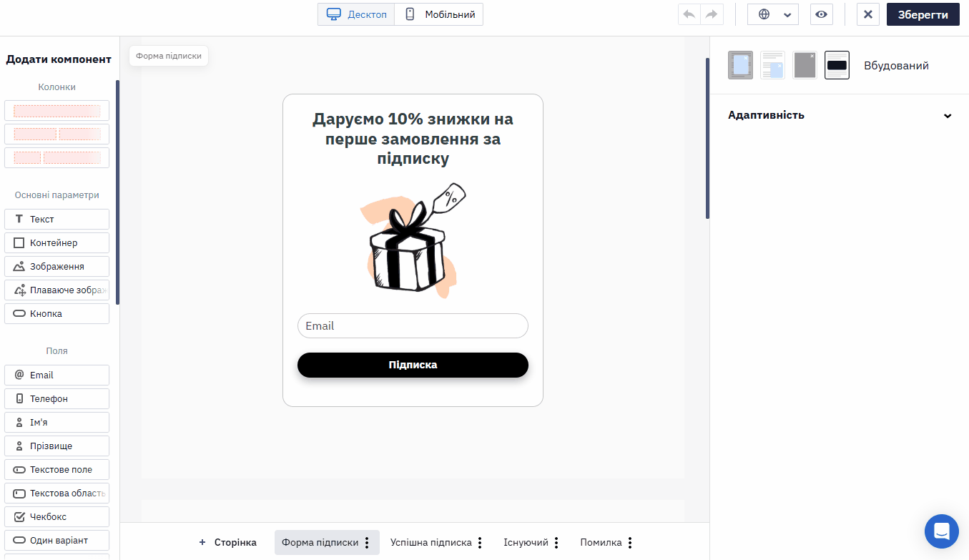Select the embedded layout type icon
This screenshot has width=969, height=560.
(x=837, y=65)
